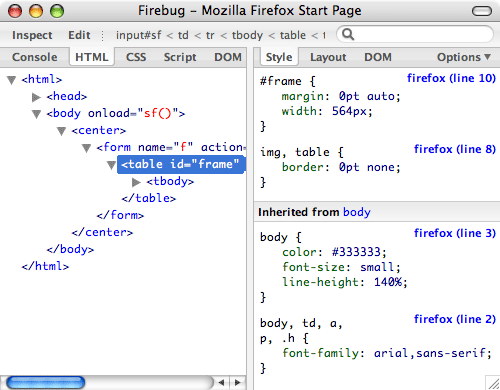Click horizontal scrollbar right arrow
This screenshot has width=500, height=390.
237,382
